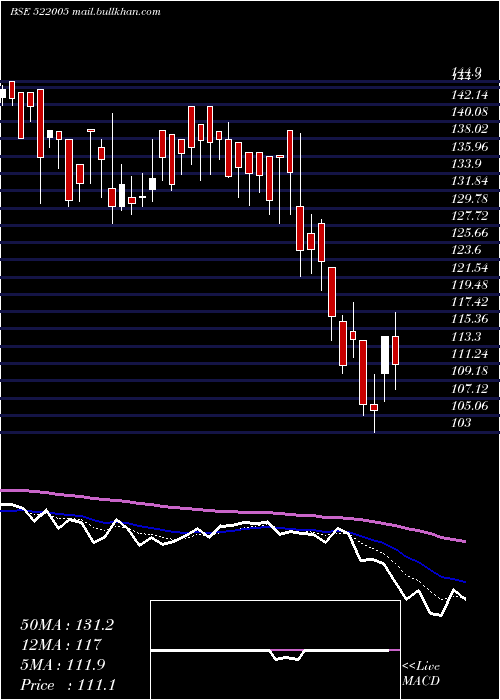Click the 117.42 price axis label
500x700 pixels.
470,302
